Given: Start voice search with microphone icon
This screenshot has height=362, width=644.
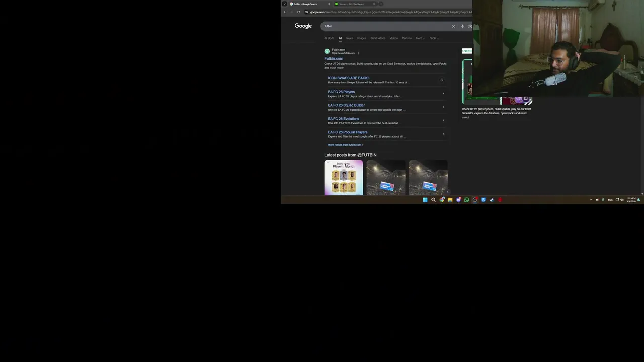Looking at the screenshot, I should coord(462,26).
